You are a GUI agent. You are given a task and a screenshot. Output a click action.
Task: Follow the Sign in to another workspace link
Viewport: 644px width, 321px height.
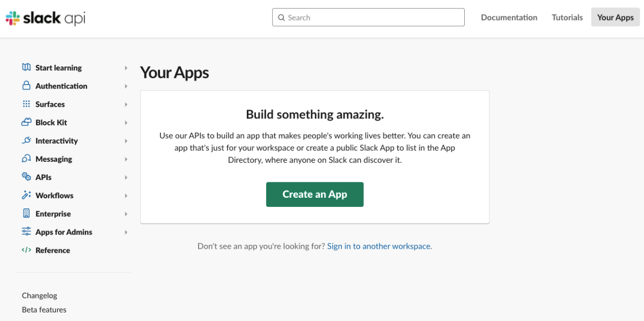[379, 247]
